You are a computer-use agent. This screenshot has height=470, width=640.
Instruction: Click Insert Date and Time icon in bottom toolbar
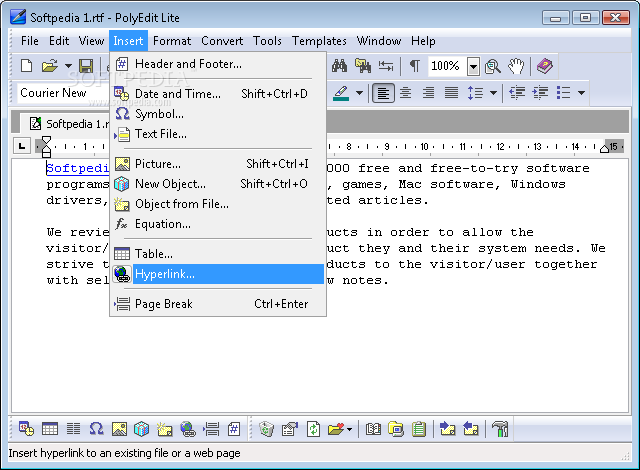point(27,429)
